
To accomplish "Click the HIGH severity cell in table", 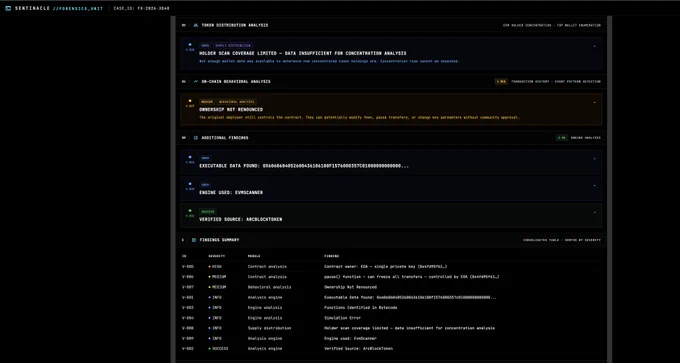I will 215,267.
